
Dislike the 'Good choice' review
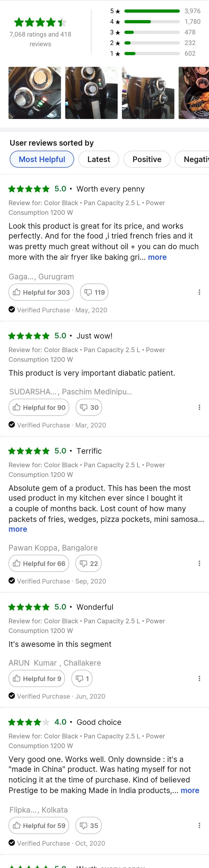pos(88,825)
